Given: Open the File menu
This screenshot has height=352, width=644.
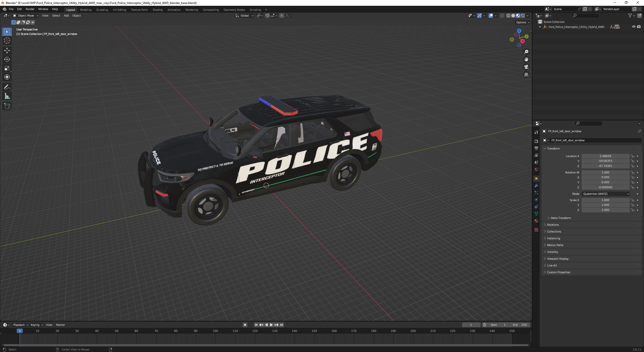Looking at the screenshot, I should coord(11,9).
